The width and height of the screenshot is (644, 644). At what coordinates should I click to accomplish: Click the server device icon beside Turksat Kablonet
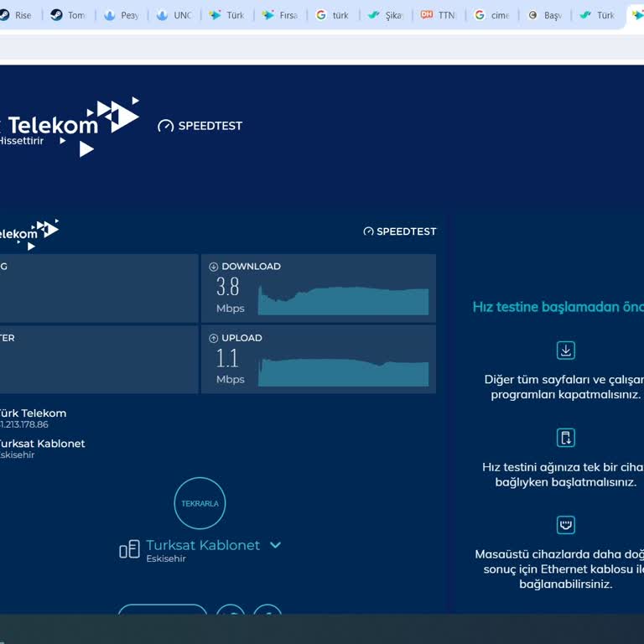[x=130, y=549]
